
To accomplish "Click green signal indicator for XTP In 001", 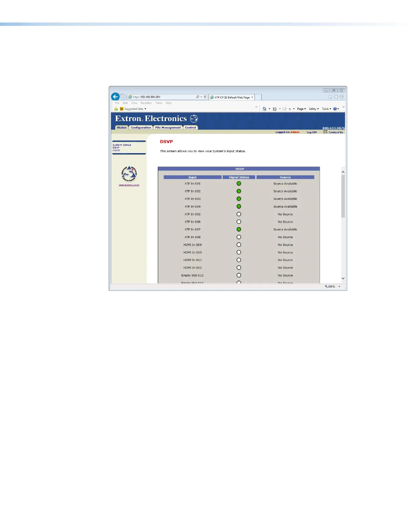I will coord(239,184).
